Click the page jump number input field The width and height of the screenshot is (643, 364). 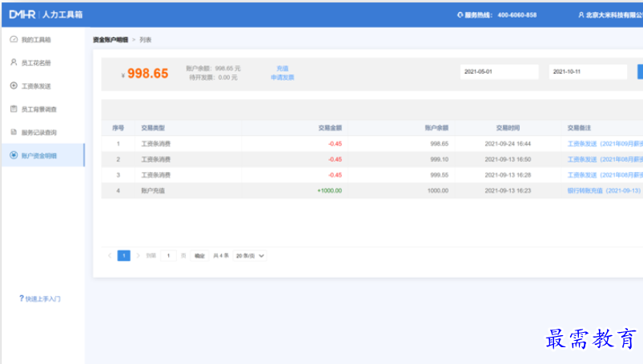pos(168,256)
